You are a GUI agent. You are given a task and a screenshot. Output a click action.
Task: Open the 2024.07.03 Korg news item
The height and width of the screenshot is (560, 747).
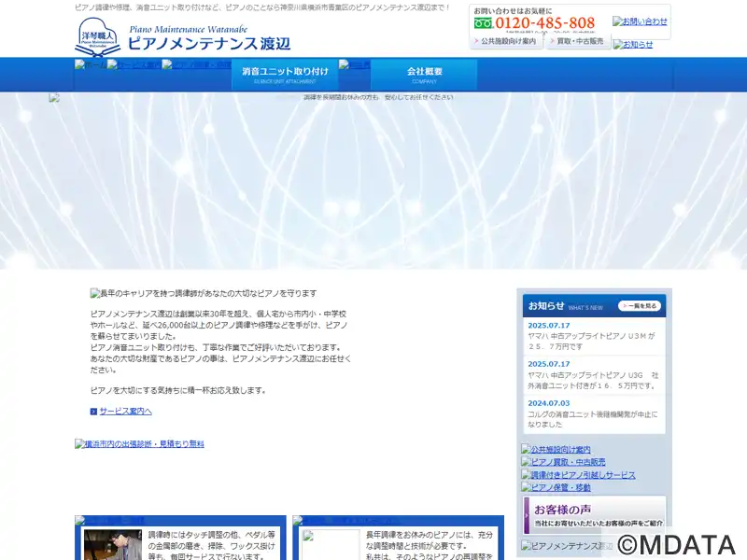pyautogui.click(x=592, y=418)
